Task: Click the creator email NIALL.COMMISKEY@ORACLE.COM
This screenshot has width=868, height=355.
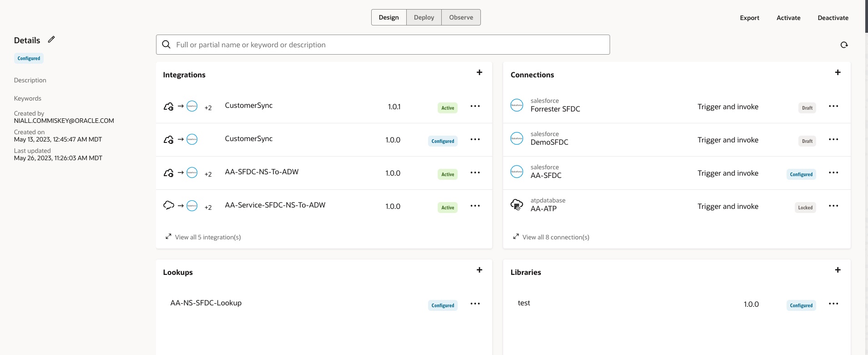Action: point(64,121)
